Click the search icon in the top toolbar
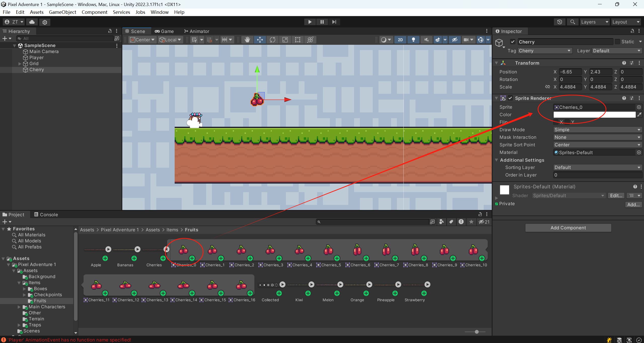Screen dimensions: 644x343 point(573,22)
